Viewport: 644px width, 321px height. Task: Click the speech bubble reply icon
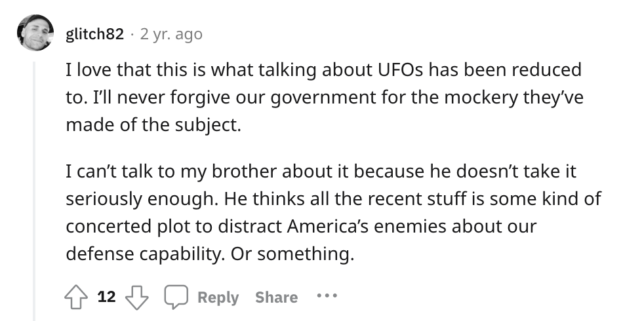click(175, 297)
